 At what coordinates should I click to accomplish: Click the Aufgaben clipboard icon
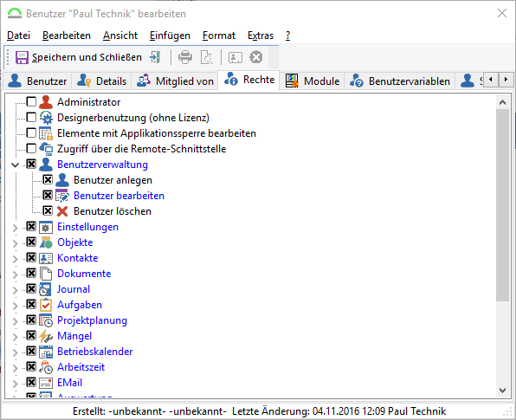pos(46,305)
